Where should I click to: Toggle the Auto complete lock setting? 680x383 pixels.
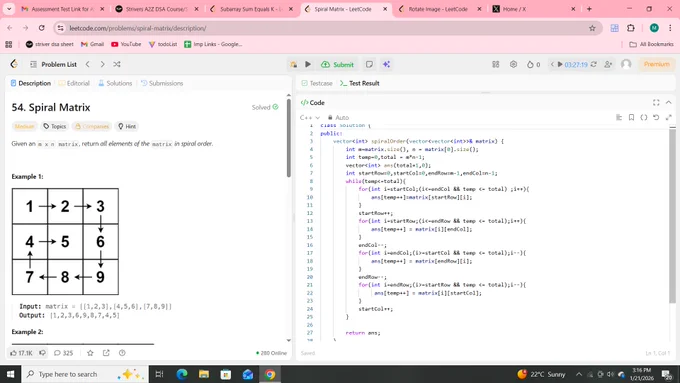tap(338, 118)
